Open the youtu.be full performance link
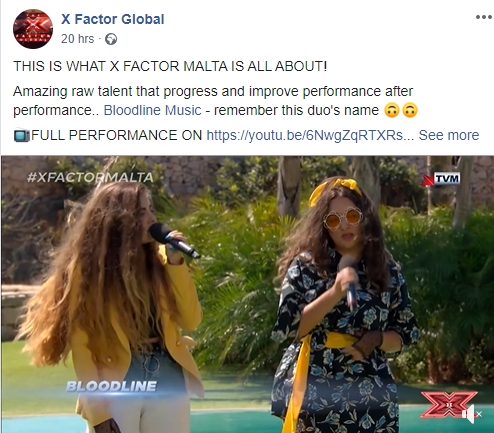Screen dimensions: 494x433 tap(310, 135)
